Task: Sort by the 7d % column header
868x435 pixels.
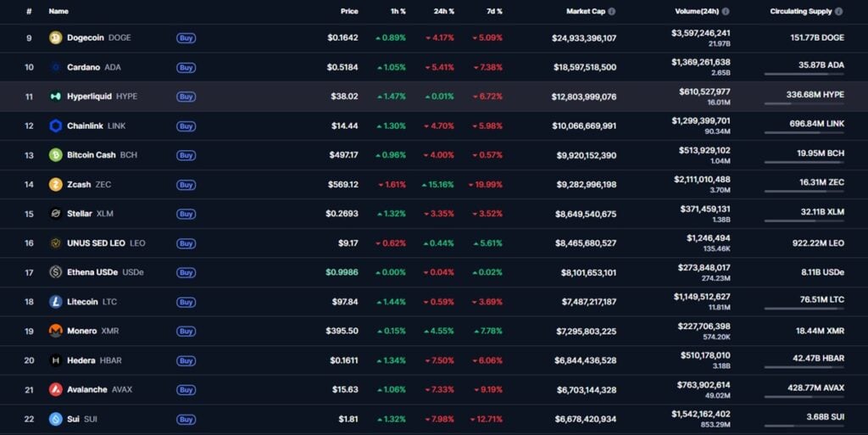Action: tap(493, 12)
